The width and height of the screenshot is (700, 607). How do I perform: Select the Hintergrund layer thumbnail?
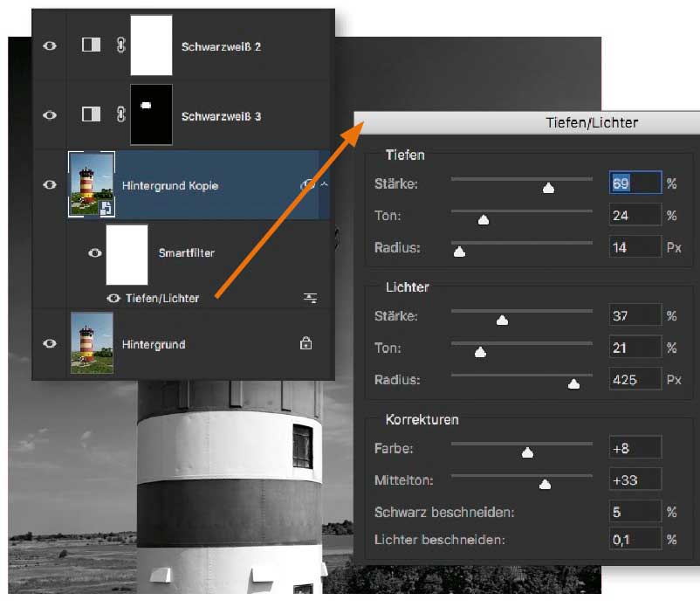click(92, 343)
